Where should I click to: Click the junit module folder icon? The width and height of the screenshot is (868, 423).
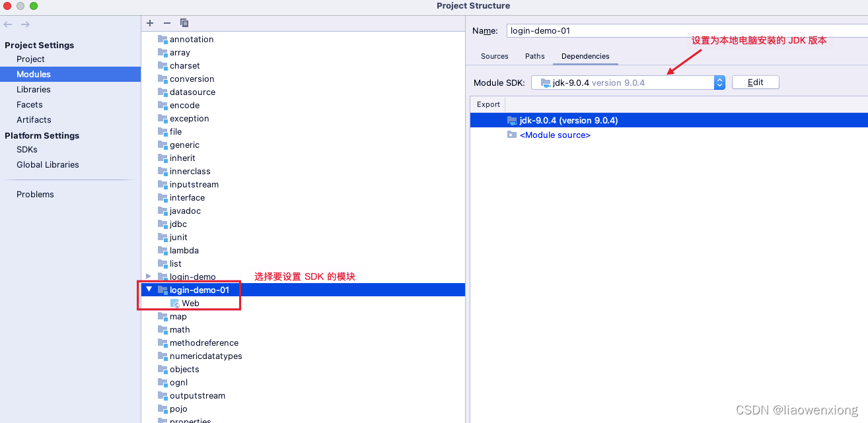point(163,238)
